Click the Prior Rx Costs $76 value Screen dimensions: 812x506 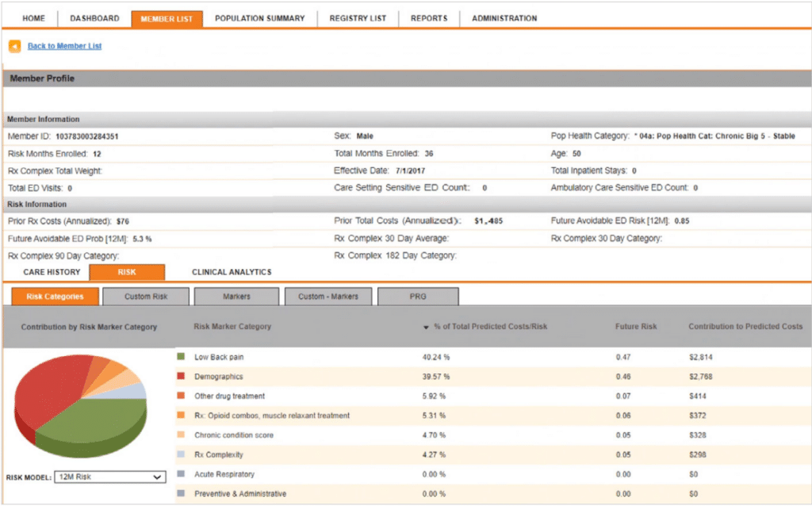123,221
